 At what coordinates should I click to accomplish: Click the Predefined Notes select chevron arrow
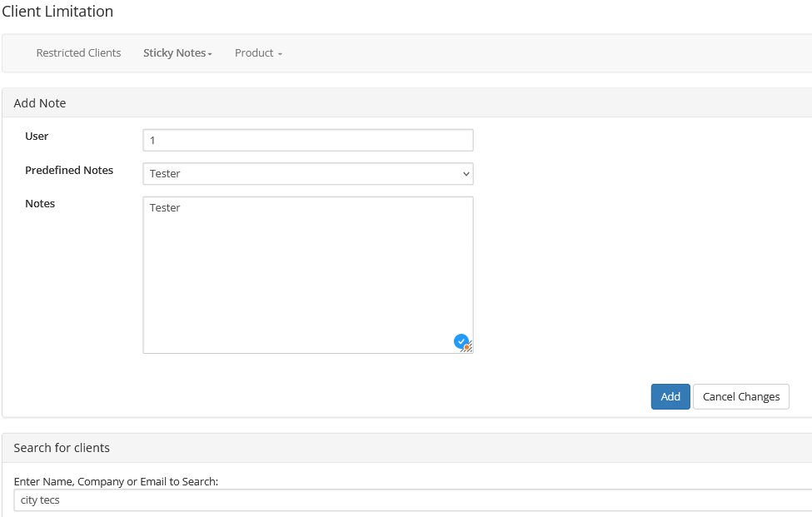466,174
